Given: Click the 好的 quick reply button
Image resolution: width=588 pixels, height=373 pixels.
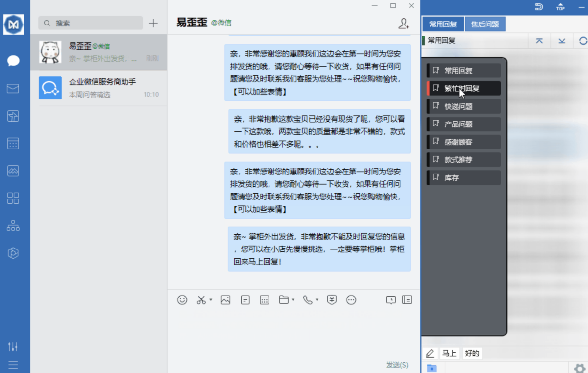Looking at the screenshot, I should tap(472, 353).
